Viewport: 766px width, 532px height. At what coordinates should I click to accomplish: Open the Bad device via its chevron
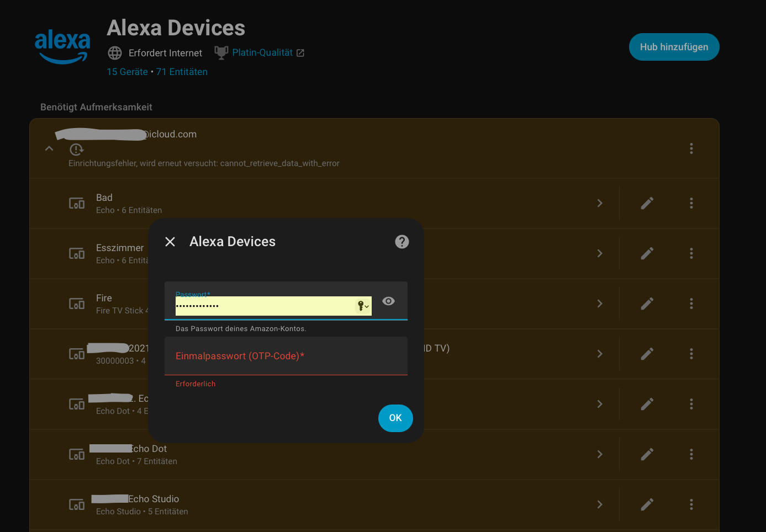pyautogui.click(x=600, y=204)
